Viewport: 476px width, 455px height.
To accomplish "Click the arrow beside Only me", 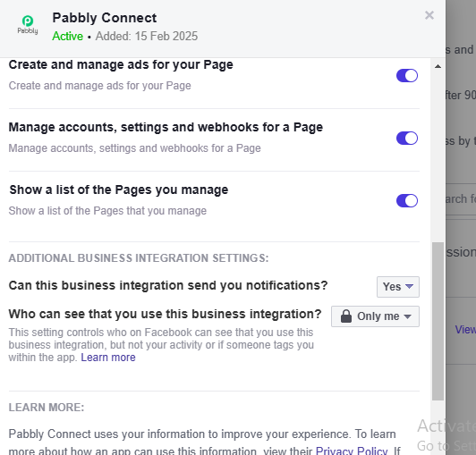I will pyautogui.click(x=408, y=316).
